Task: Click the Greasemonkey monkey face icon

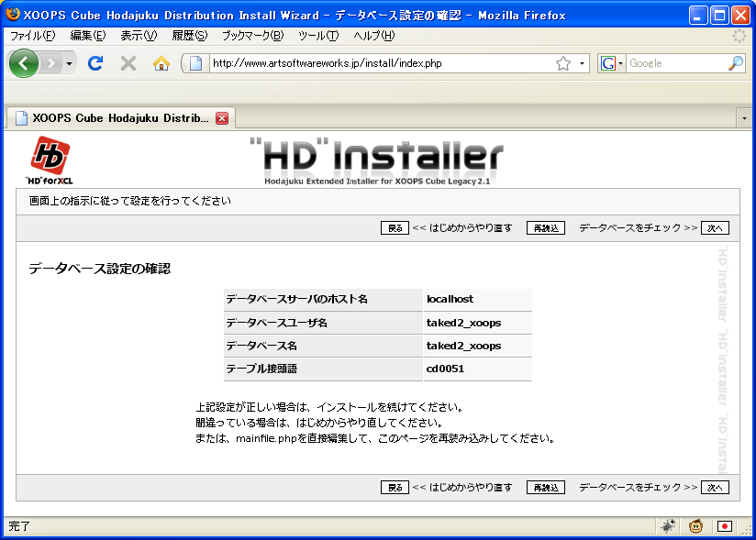Action: pyautogui.click(x=696, y=526)
